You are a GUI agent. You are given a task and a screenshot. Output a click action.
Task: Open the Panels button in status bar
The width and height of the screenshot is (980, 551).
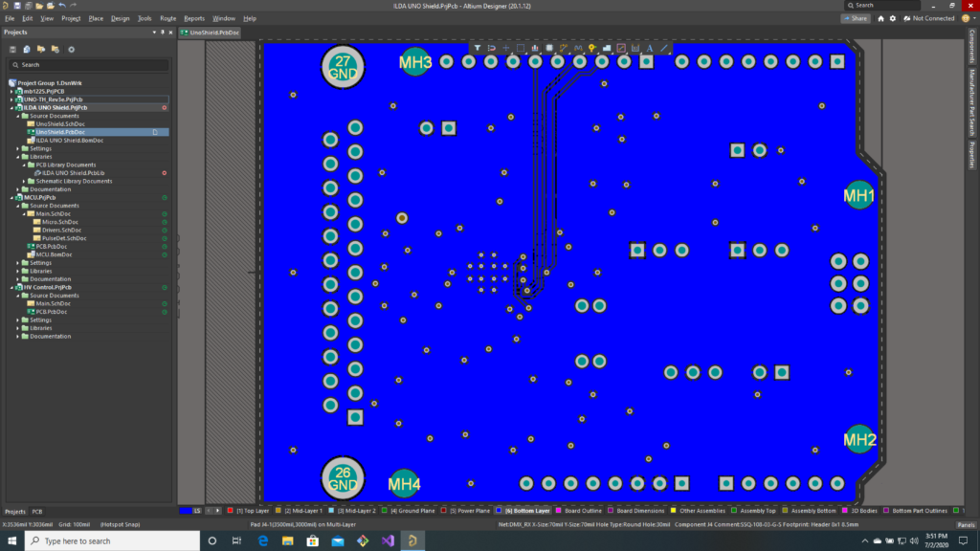(966, 524)
